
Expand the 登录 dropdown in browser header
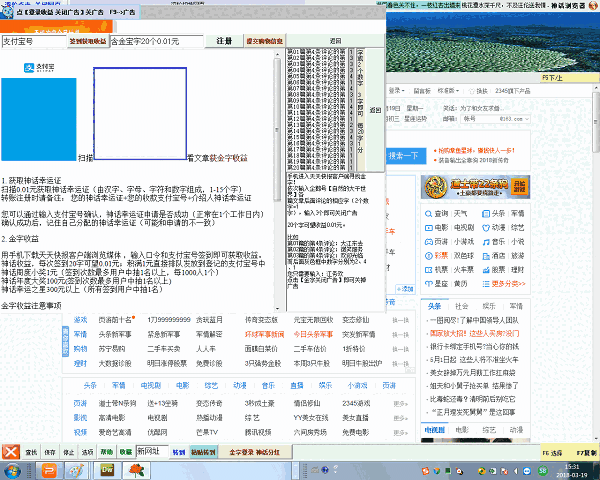coord(396,91)
